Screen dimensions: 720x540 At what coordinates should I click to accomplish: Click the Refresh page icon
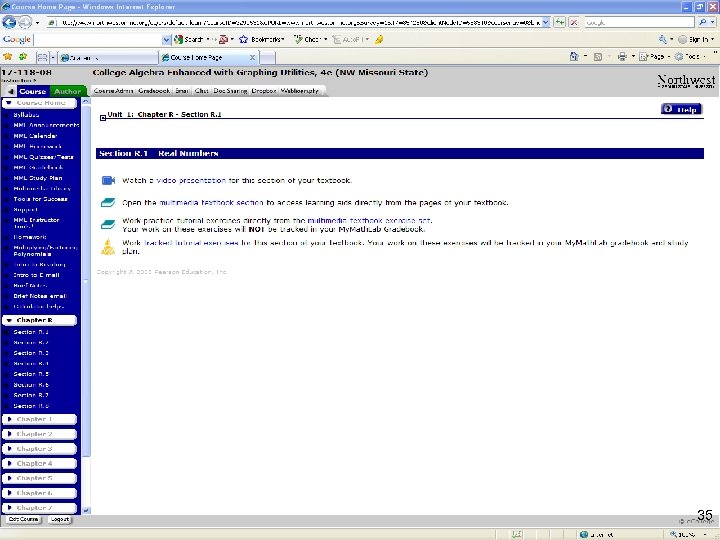pyautogui.click(x=559, y=22)
